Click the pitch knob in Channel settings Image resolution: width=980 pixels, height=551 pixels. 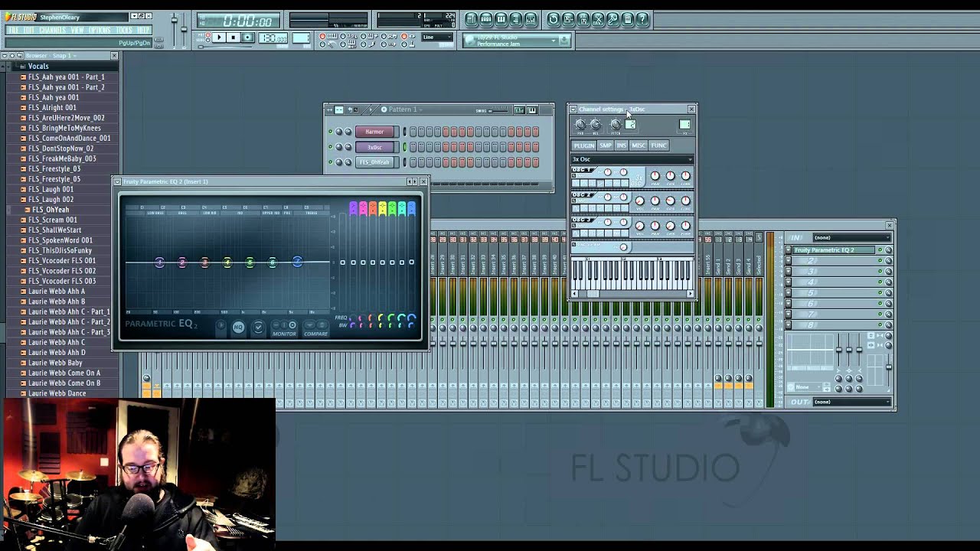pyautogui.click(x=616, y=124)
